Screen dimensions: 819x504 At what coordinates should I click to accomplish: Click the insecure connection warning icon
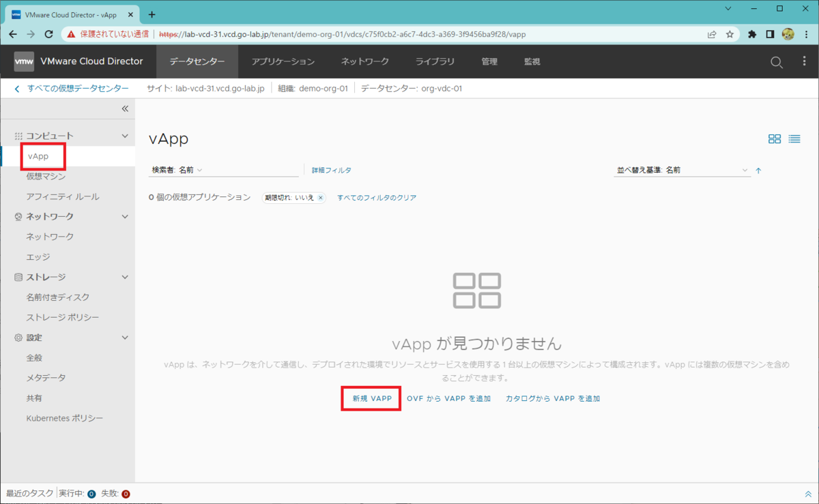point(71,34)
